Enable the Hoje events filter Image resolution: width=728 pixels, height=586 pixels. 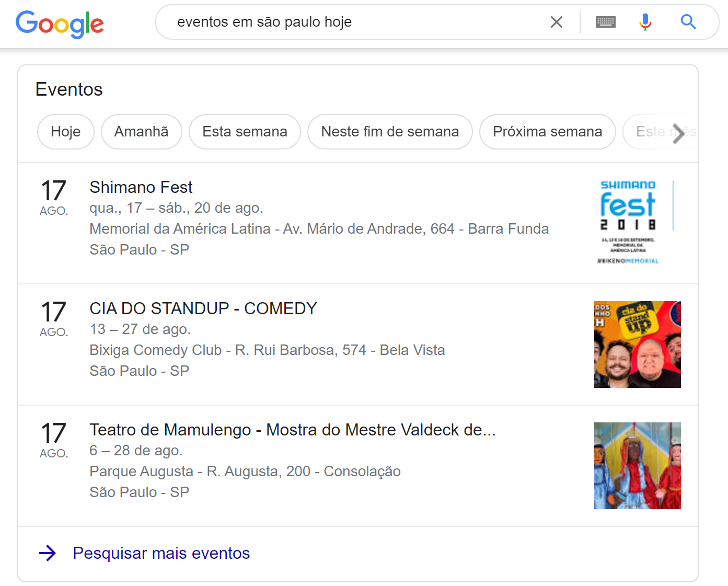click(x=65, y=132)
